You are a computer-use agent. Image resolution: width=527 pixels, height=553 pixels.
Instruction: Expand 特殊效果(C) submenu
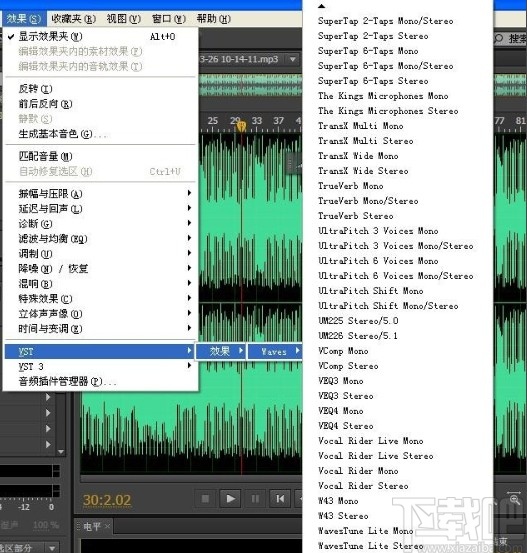tap(101, 299)
